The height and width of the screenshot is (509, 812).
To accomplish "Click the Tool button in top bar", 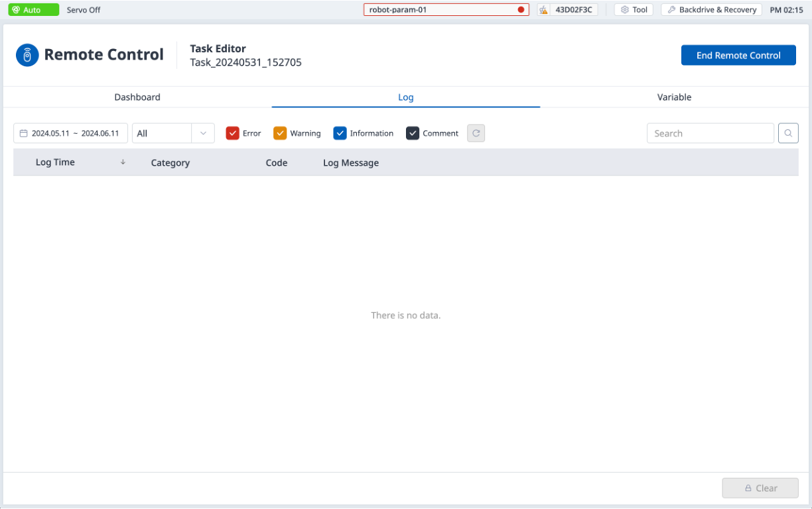I will [634, 10].
